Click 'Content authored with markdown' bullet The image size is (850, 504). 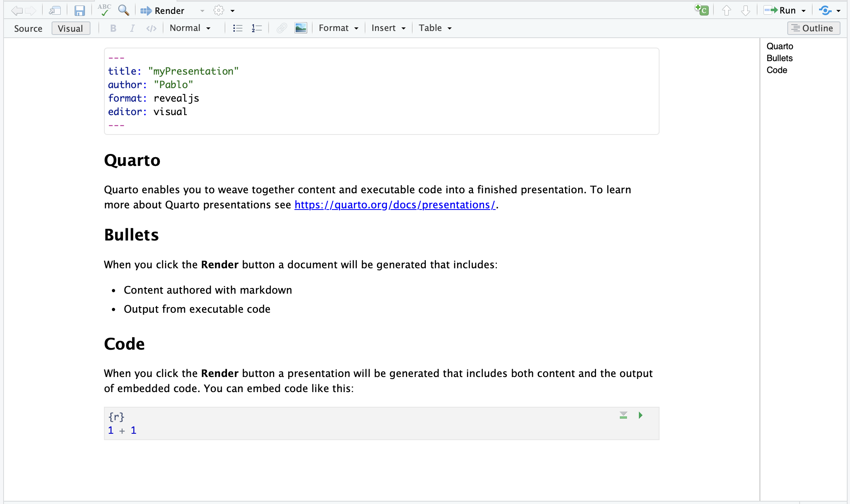208,290
